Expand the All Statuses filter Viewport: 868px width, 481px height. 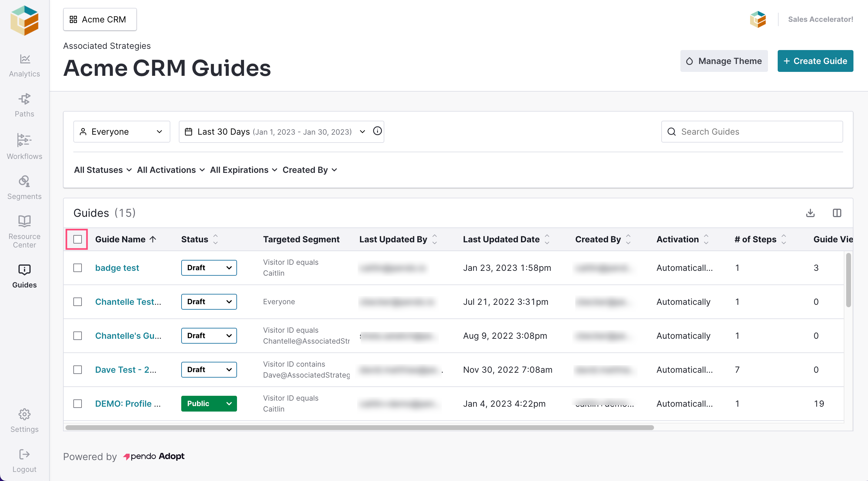pos(103,170)
